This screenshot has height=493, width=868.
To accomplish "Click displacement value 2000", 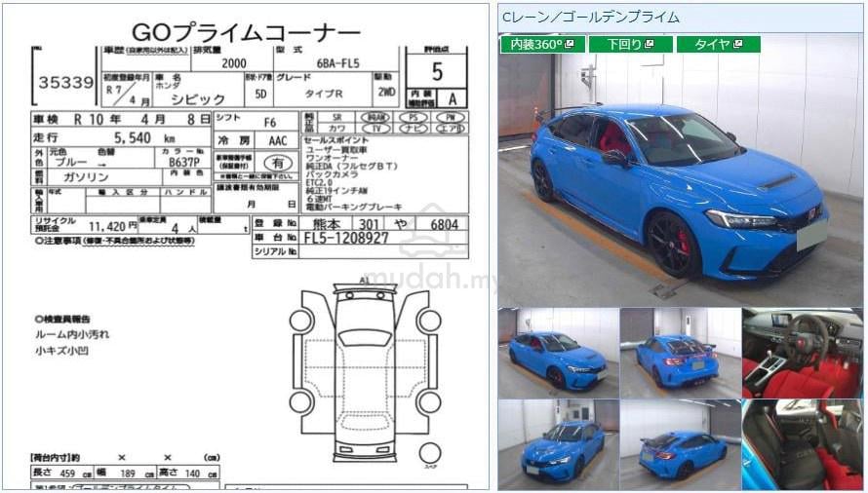I will pyautogui.click(x=234, y=63).
